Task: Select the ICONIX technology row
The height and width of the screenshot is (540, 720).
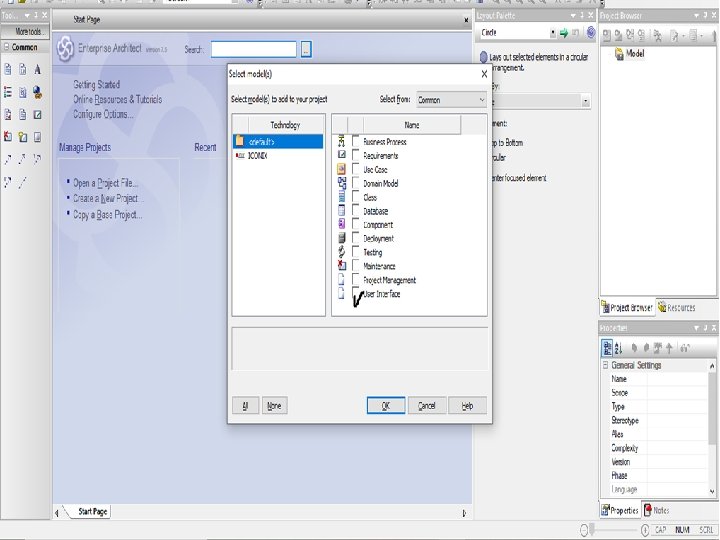Action: [x=278, y=156]
